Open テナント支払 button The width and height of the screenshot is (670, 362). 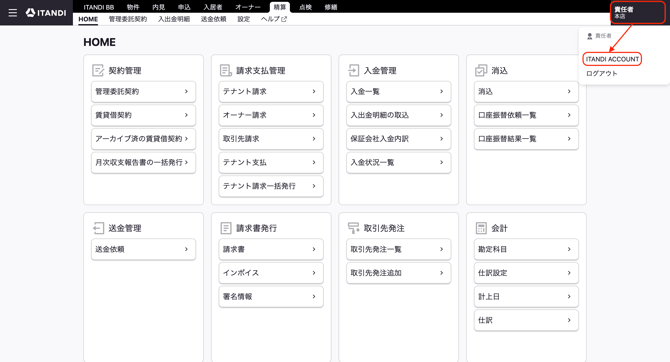[271, 162]
